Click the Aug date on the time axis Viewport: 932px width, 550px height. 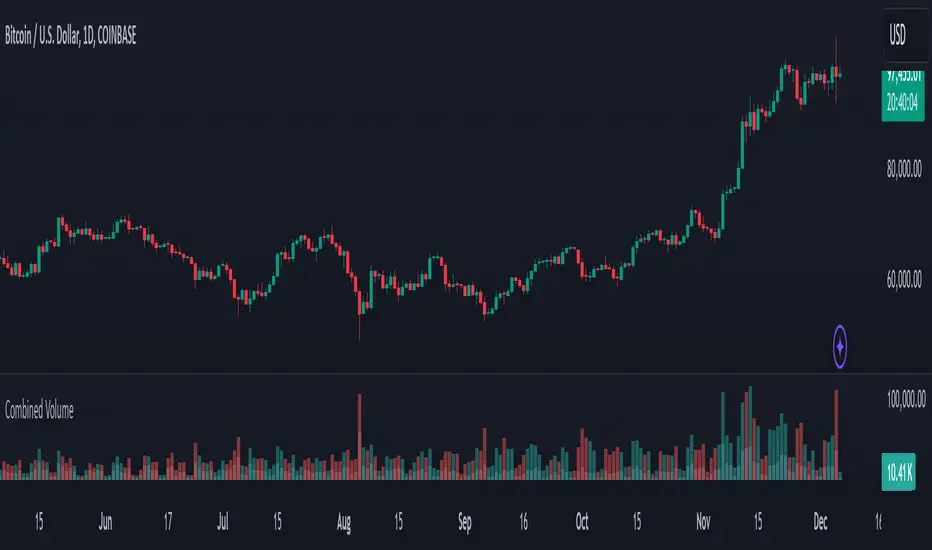click(345, 521)
